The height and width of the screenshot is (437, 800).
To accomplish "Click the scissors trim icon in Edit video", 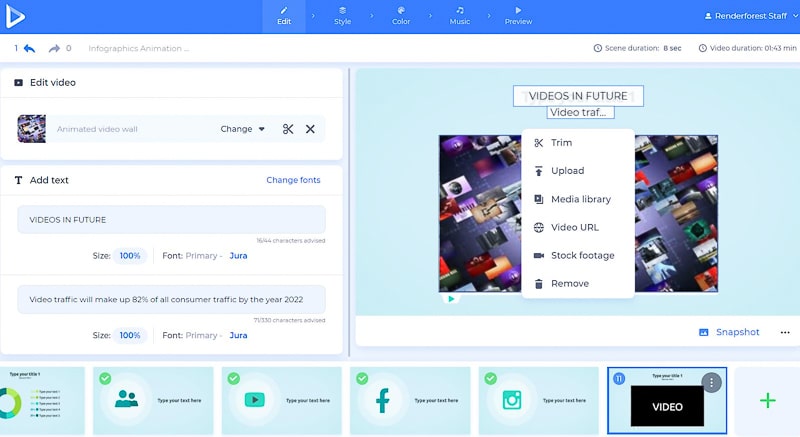I will [x=288, y=129].
